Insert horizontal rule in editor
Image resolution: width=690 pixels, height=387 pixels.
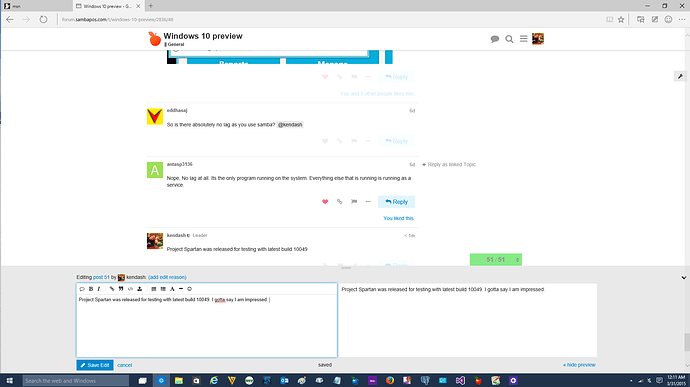(181, 289)
